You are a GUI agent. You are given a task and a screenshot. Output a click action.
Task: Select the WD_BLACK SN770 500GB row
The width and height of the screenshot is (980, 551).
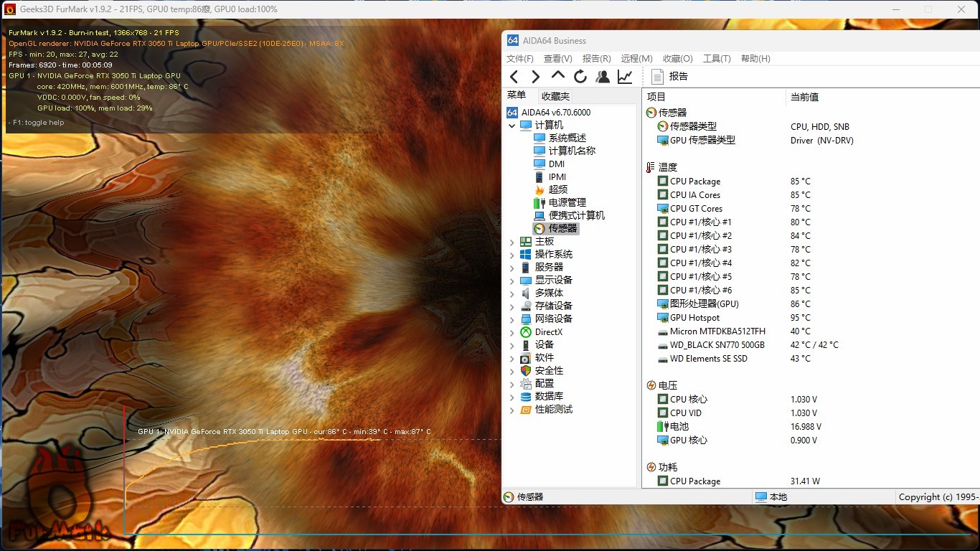point(811,345)
